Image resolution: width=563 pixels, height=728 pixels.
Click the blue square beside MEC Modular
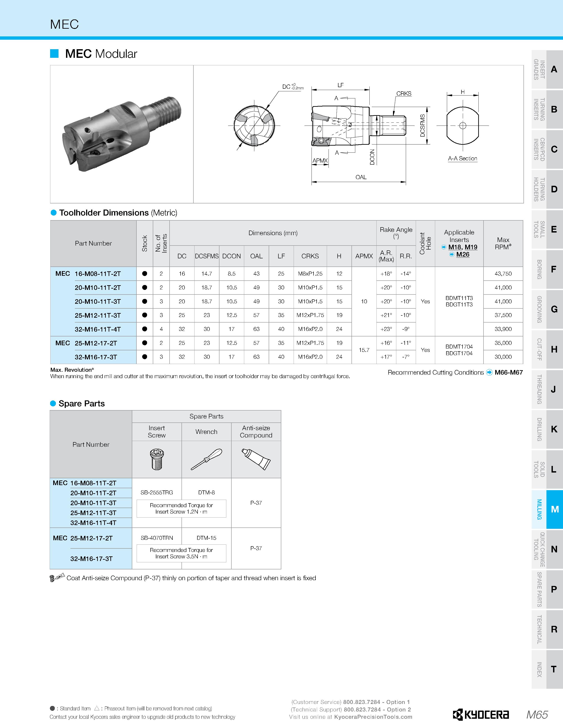click(54, 53)
